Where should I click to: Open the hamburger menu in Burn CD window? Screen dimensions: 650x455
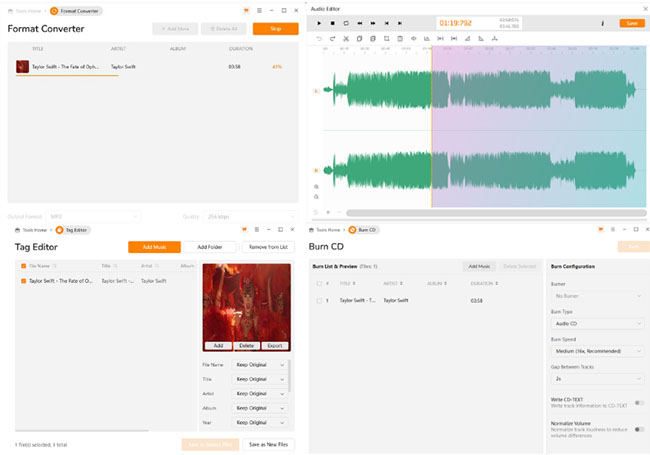coord(613,229)
